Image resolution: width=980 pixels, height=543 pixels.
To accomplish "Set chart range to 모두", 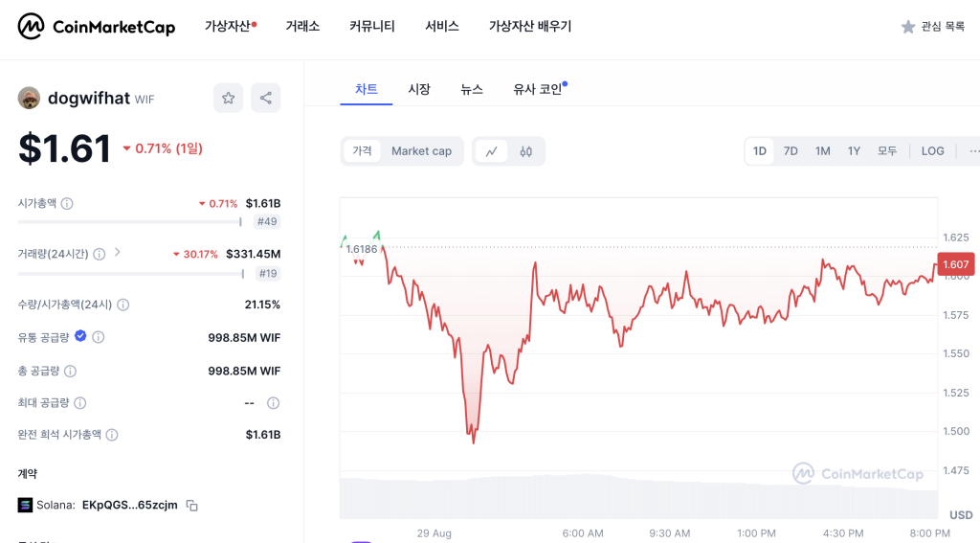I will point(887,151).
